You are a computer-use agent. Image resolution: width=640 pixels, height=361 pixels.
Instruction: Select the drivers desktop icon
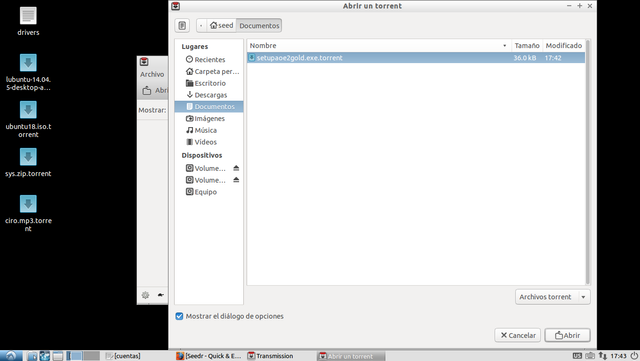[x=28, y=21]
